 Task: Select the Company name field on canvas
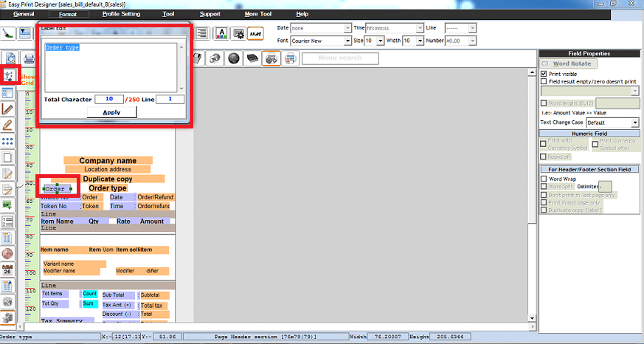click(108, 161)
